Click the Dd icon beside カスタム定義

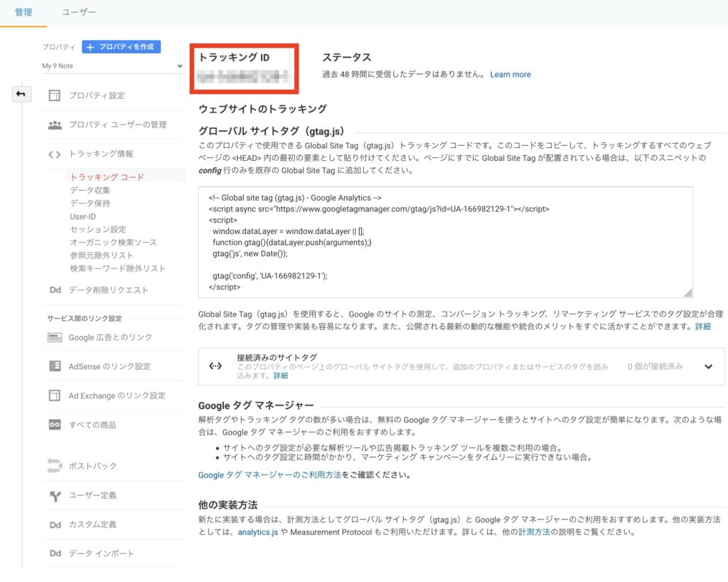55,525
